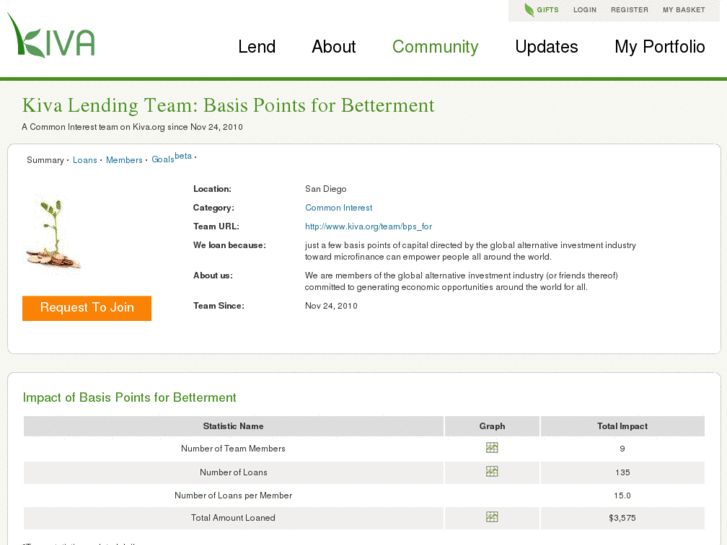This screenshot has width=727, height=545.
Task: Click the 'Category:' label
Action: pyautogui.click(x=213, y=208)
